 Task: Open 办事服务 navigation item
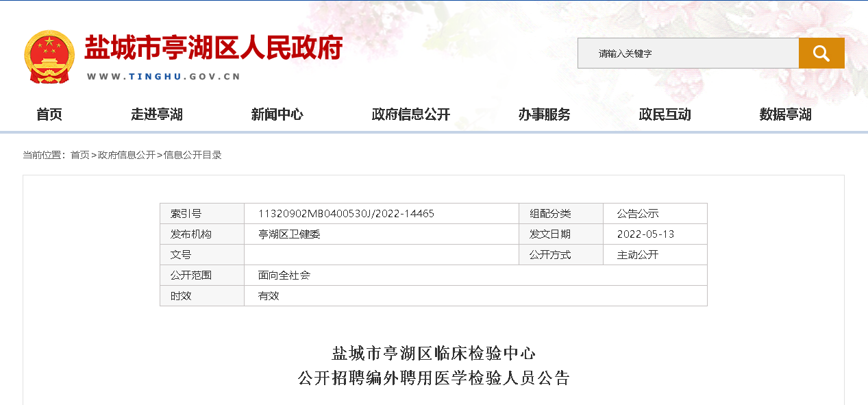[x=544, y=114]
